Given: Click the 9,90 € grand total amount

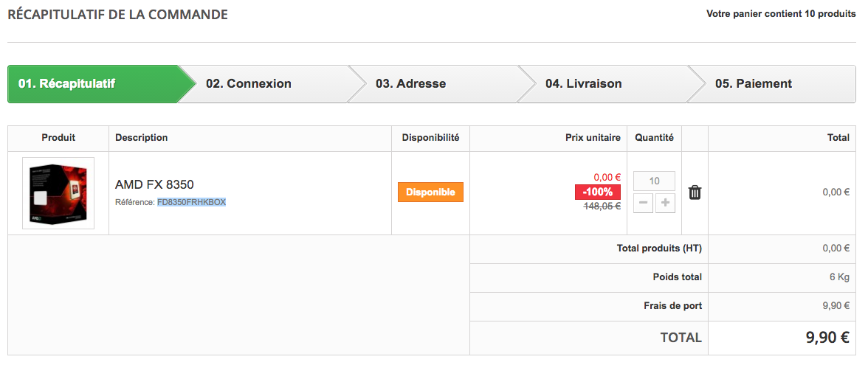Looking at the screenshot, I should point(827,338).
